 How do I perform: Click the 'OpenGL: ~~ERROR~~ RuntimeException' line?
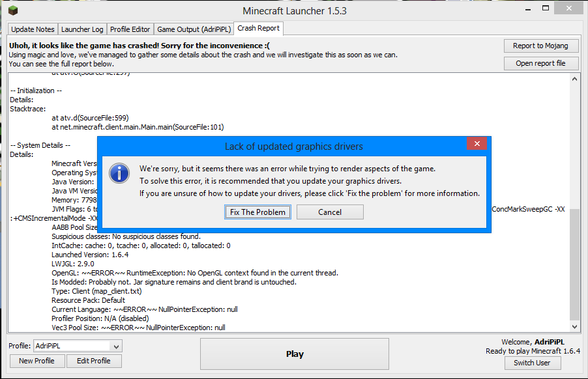(195, 273)
